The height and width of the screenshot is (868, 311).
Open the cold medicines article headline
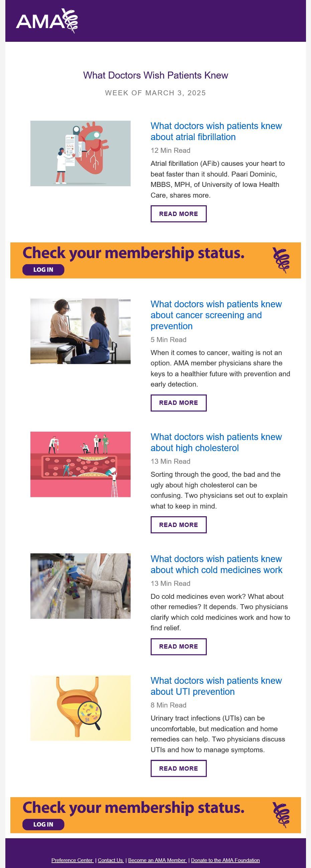click(x=216, y=564)
